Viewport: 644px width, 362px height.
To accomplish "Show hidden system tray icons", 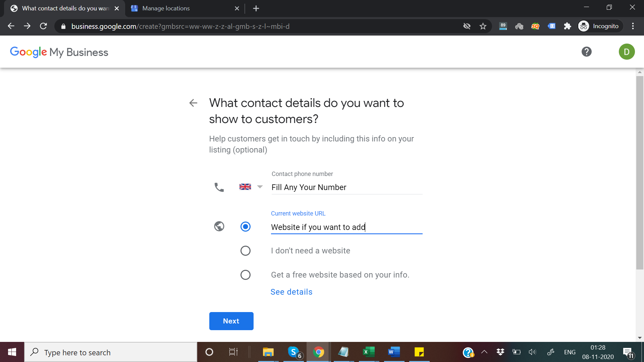I will coord(484,352).
